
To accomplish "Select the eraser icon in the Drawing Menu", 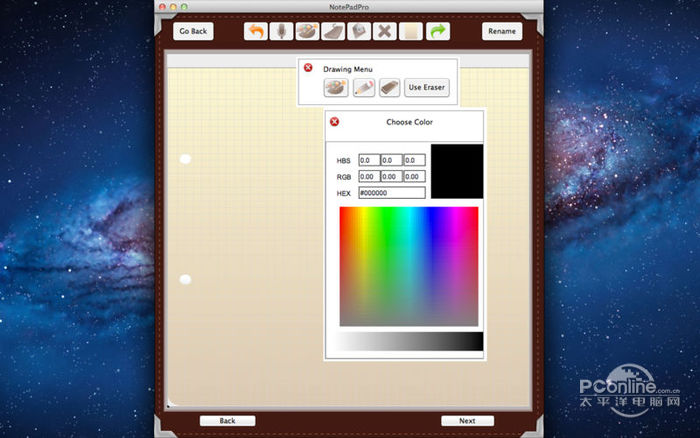I will click(389, 88).
